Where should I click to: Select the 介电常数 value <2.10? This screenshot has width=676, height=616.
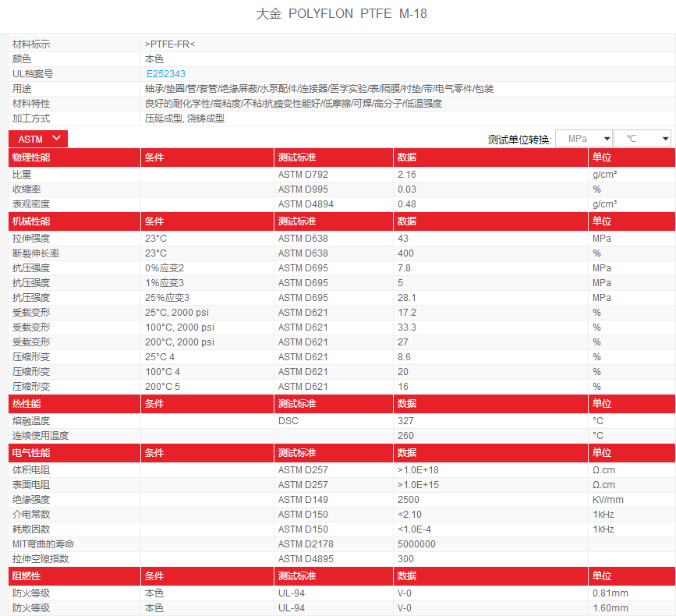coord(409,515)
